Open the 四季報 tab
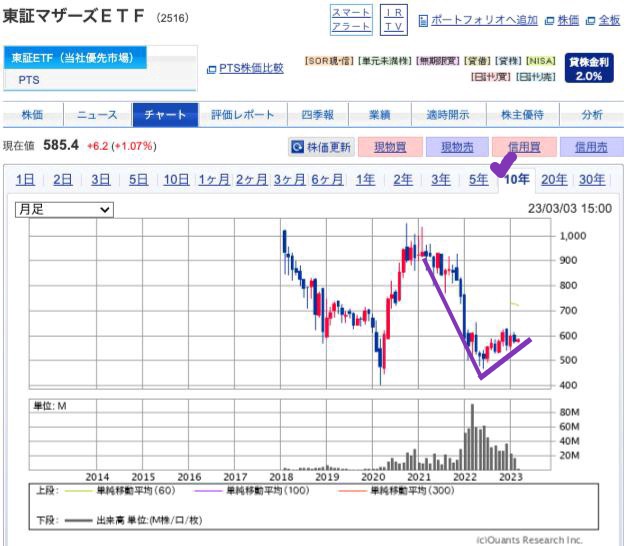This screenshot has width=629, height=546. pos(318,115)
